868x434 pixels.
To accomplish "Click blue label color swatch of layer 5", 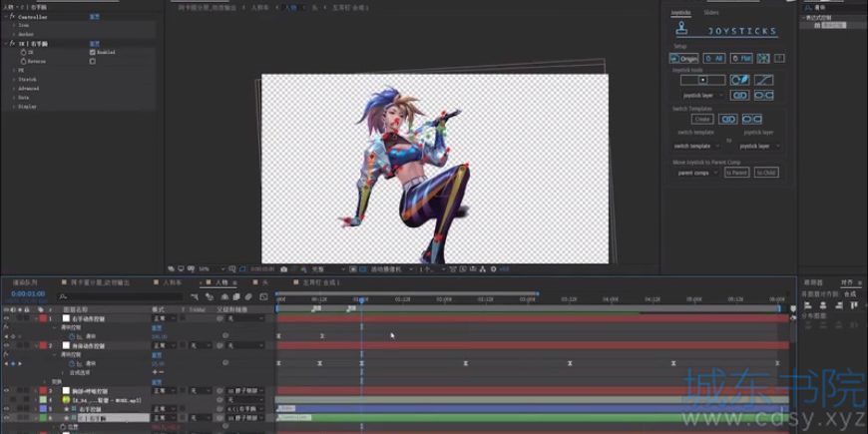I will pyautogui.click(x=43, y=408).
